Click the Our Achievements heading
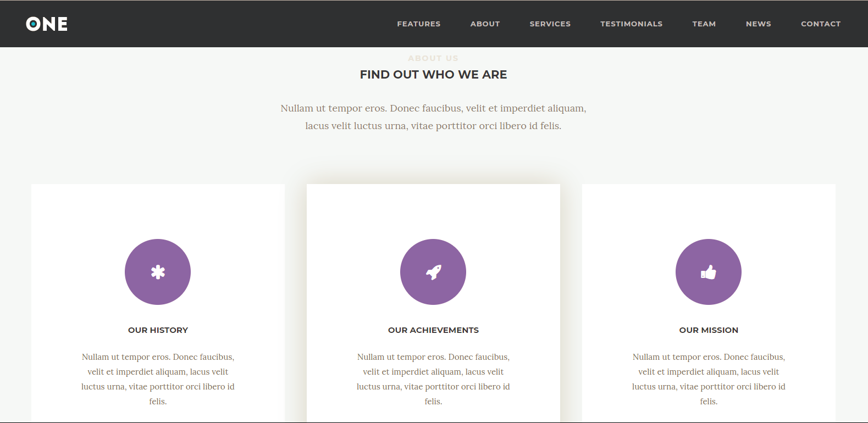This screenshot has width=868, height=423. coord(433,330)
